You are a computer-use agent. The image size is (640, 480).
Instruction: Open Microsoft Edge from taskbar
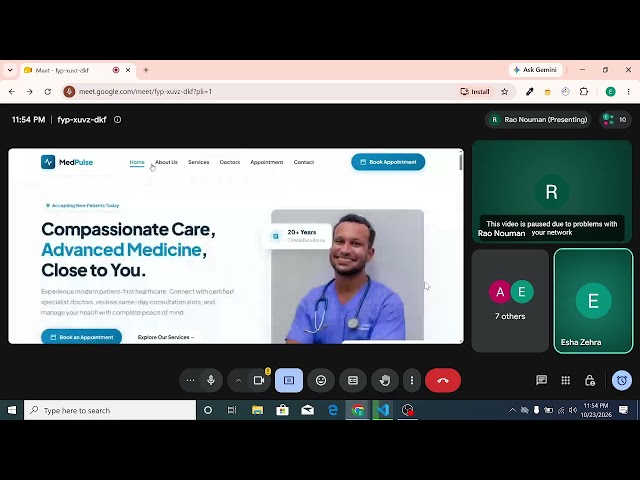[x=333, y=410]
